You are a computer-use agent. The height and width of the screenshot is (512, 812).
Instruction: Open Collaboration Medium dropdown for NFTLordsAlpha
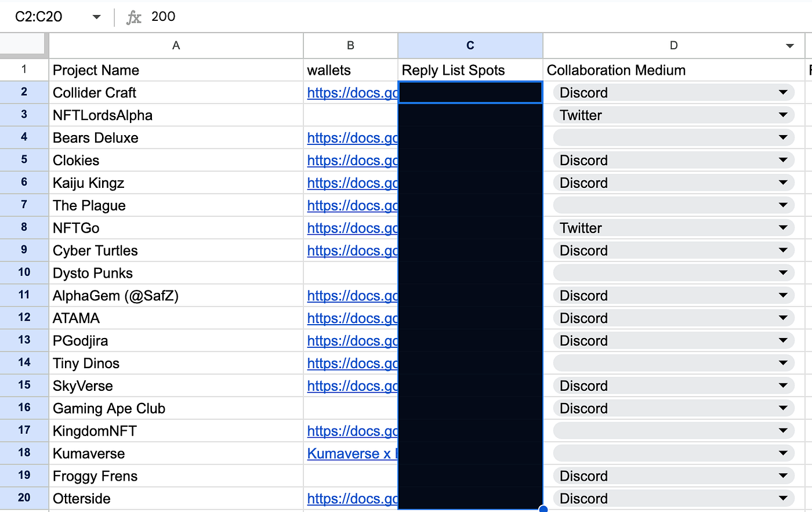point(783,115)
